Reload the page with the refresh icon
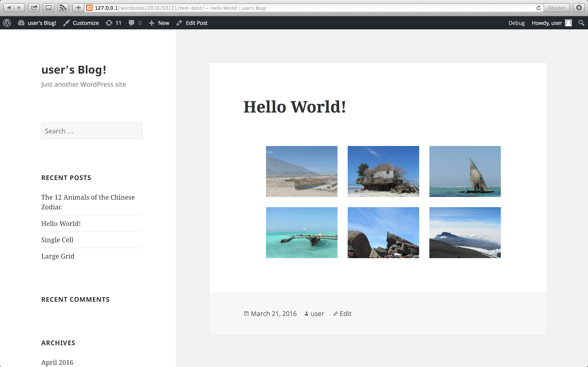Viewport: 588px width, 367px height. tap(538, 8)
